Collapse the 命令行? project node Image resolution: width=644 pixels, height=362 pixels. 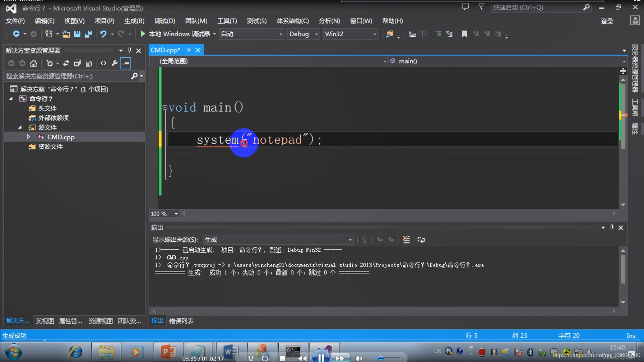coord(11,98)
